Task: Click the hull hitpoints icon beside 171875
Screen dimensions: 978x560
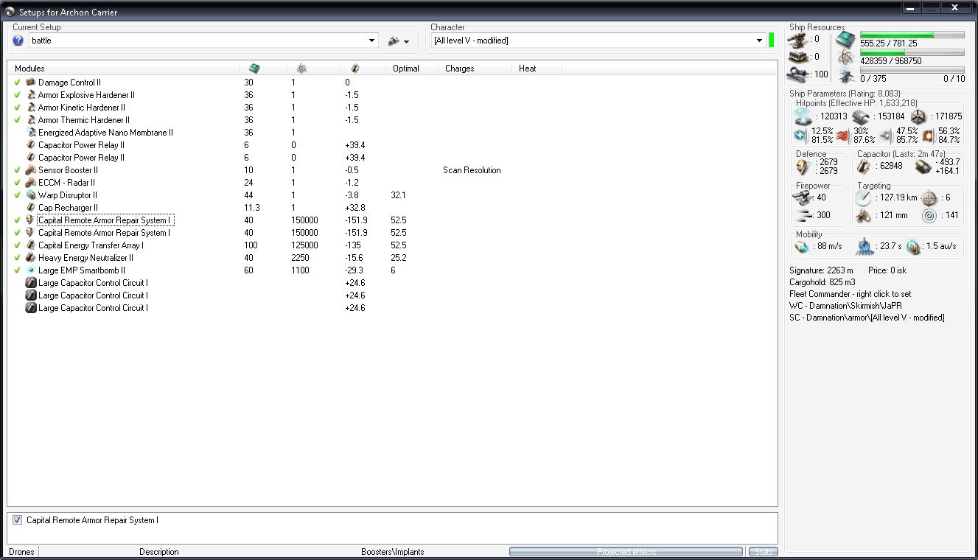Action: [918, 117]
